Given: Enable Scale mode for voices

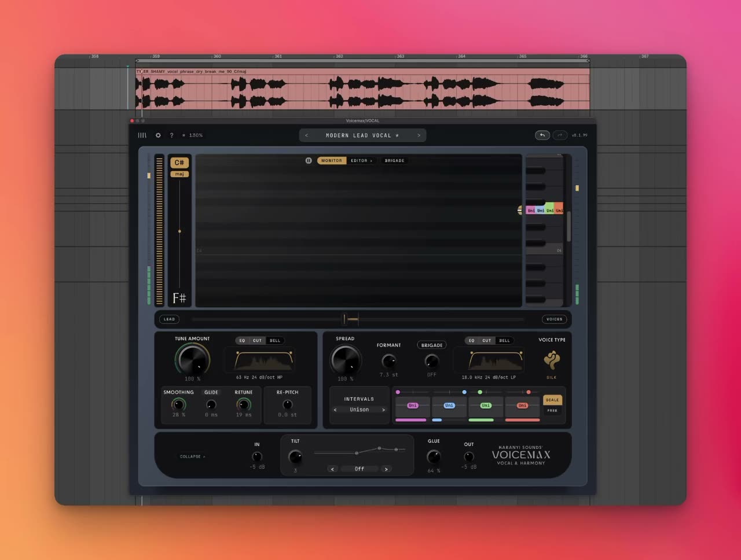Looking at the screenshot, I should (x=552, y=400).
